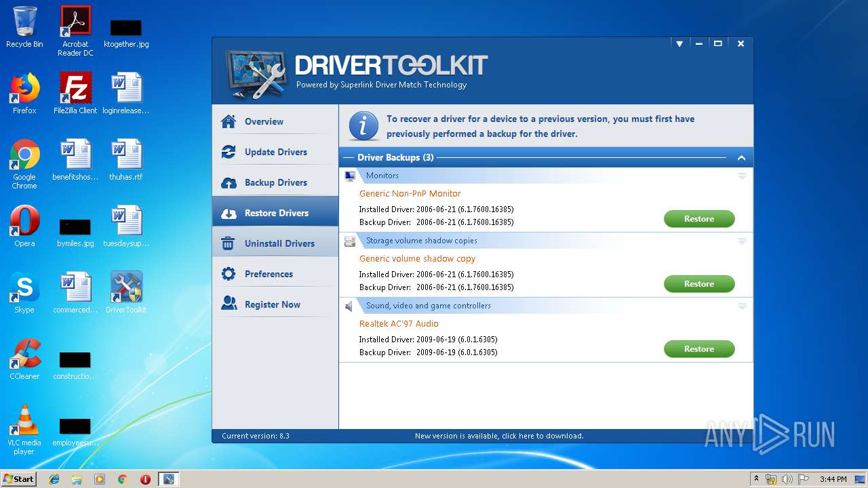Screen dimensions: 868x488
Task: Show hidden system tray icons
Action: point(756,479)
